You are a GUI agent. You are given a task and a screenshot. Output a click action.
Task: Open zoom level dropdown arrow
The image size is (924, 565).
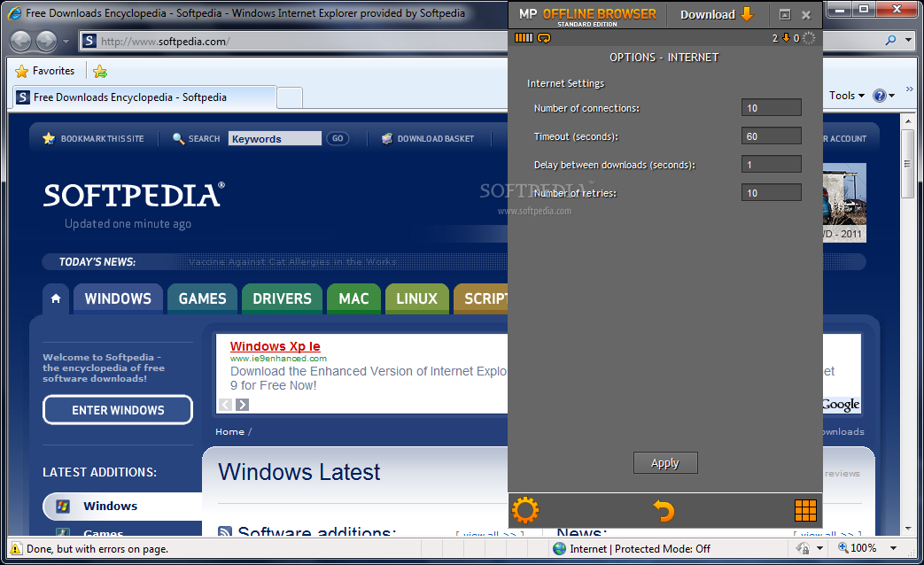click(x=893, y=548)
